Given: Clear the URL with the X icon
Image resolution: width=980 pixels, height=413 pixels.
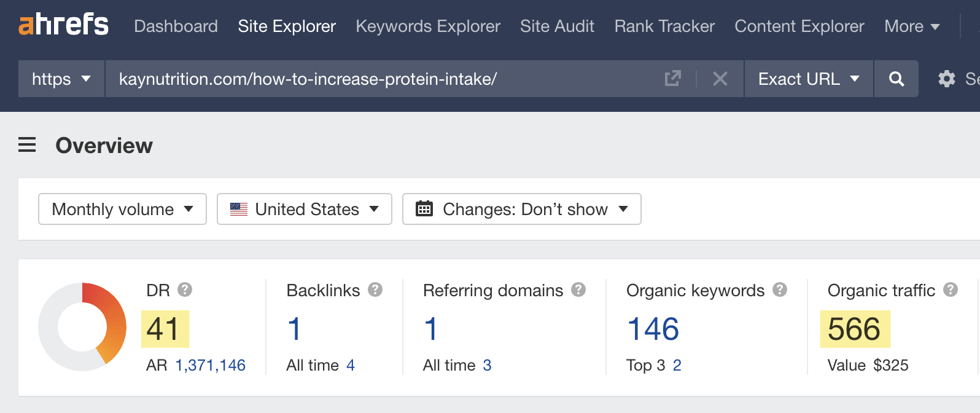Looking at the screenshot, I should click(720, 79).
